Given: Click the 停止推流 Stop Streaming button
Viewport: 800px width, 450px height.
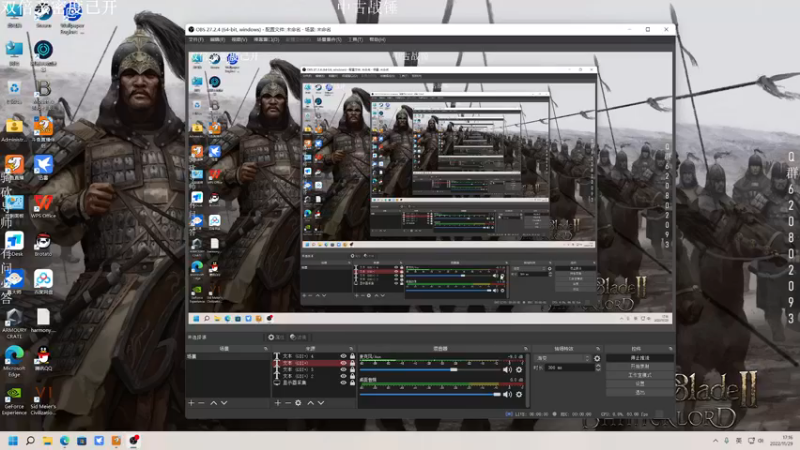Looking at the screenshot, I should pyautogui.click(x=639, y=358).
